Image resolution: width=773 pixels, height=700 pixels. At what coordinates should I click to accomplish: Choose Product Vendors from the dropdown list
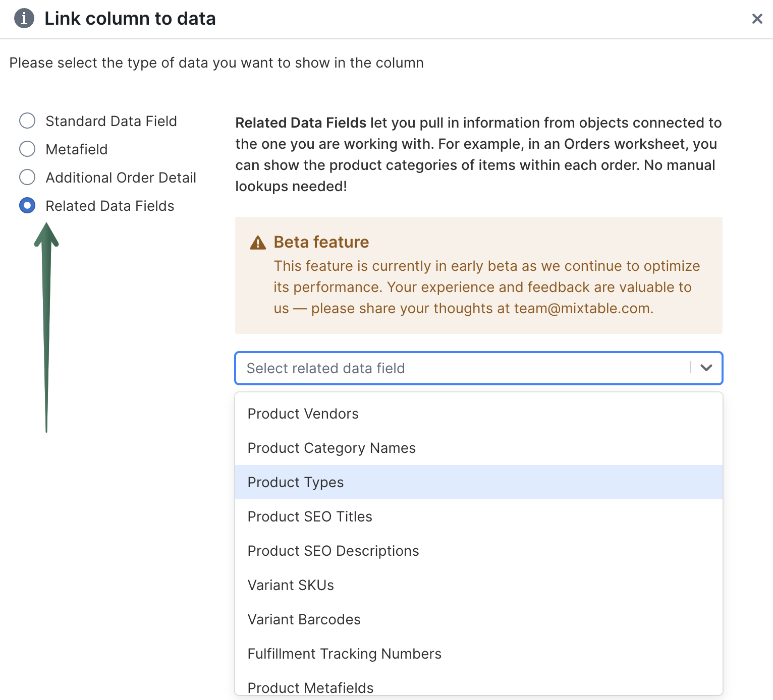[x=303, y=414]
